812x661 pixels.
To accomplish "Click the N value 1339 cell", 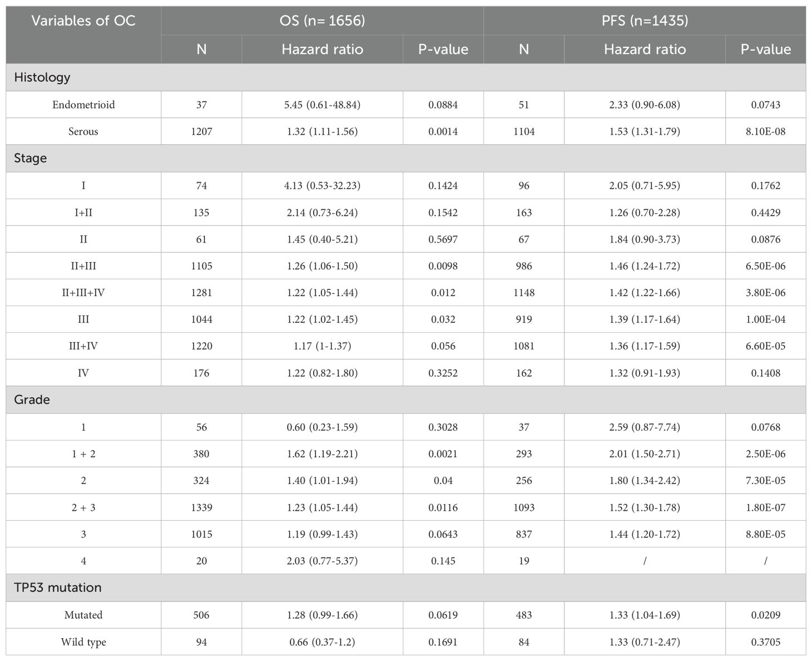I will (201, 507).
